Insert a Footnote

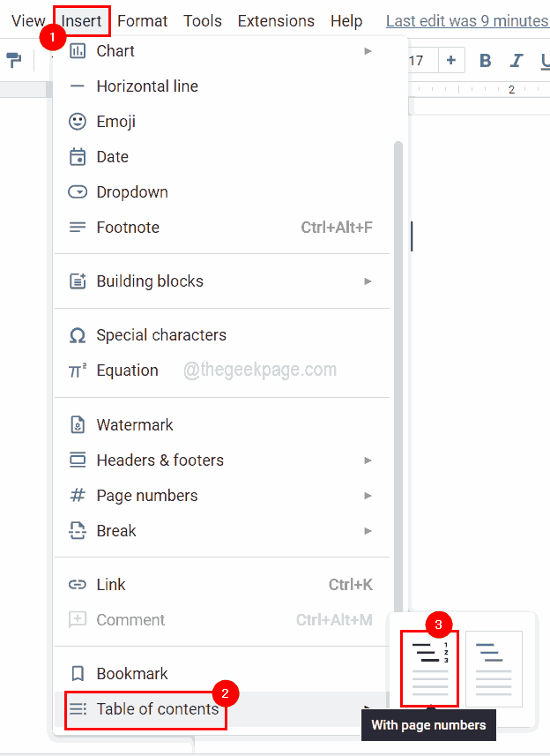click(x=128, y=227)
